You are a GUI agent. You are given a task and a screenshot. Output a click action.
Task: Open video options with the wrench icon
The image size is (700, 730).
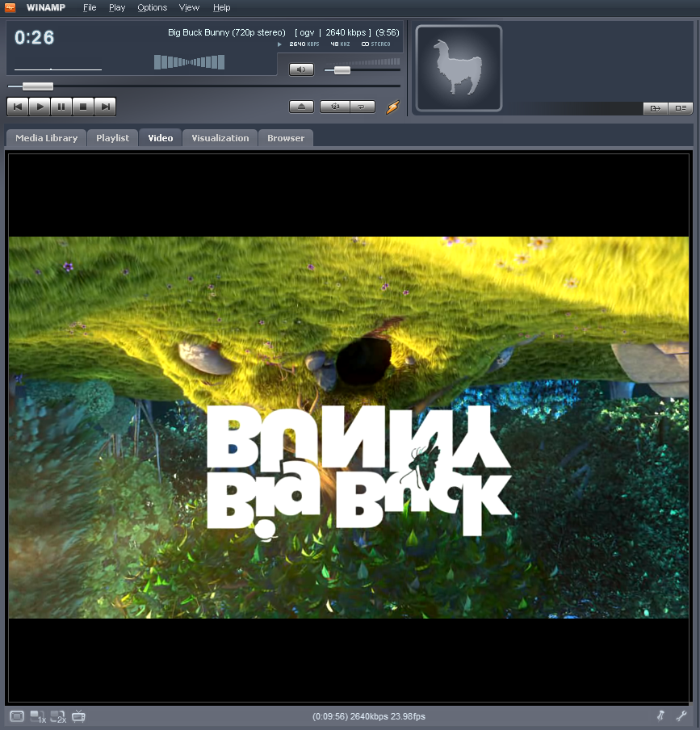681,715
